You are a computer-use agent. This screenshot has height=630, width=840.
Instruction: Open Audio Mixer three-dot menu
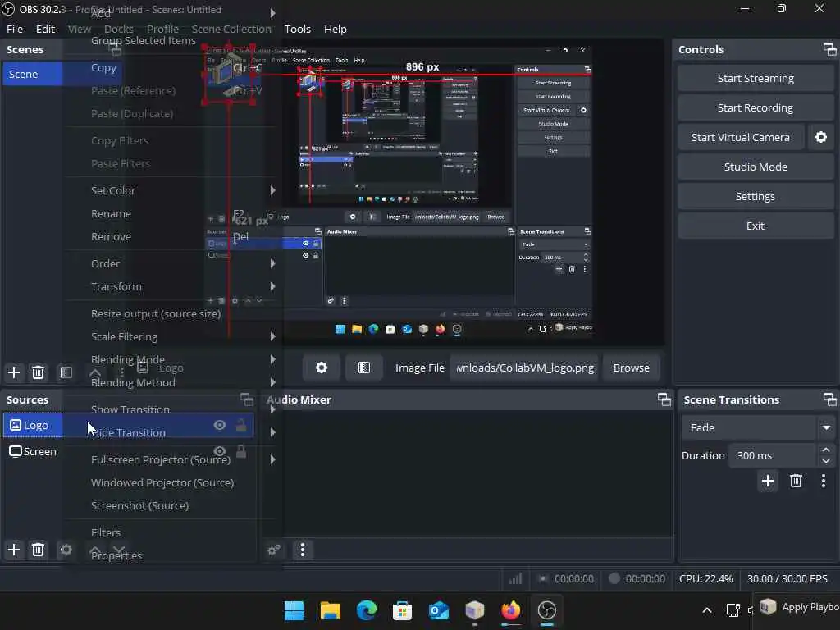pos(303,550)
